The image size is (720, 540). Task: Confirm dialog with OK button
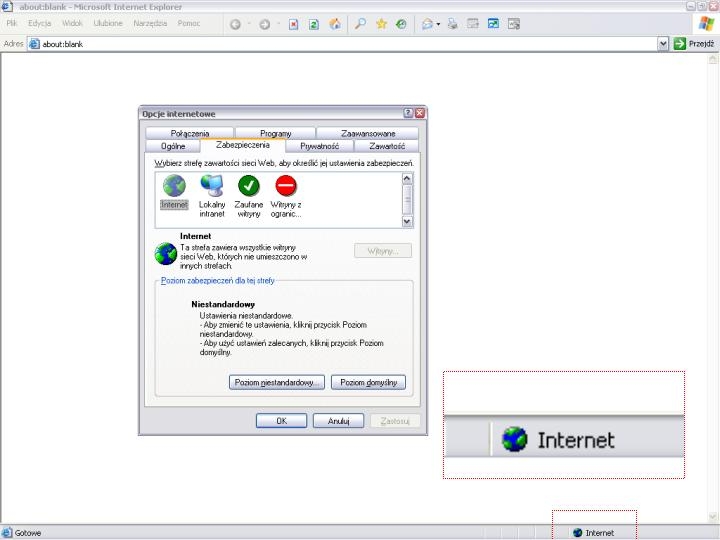tap(281, 421)
